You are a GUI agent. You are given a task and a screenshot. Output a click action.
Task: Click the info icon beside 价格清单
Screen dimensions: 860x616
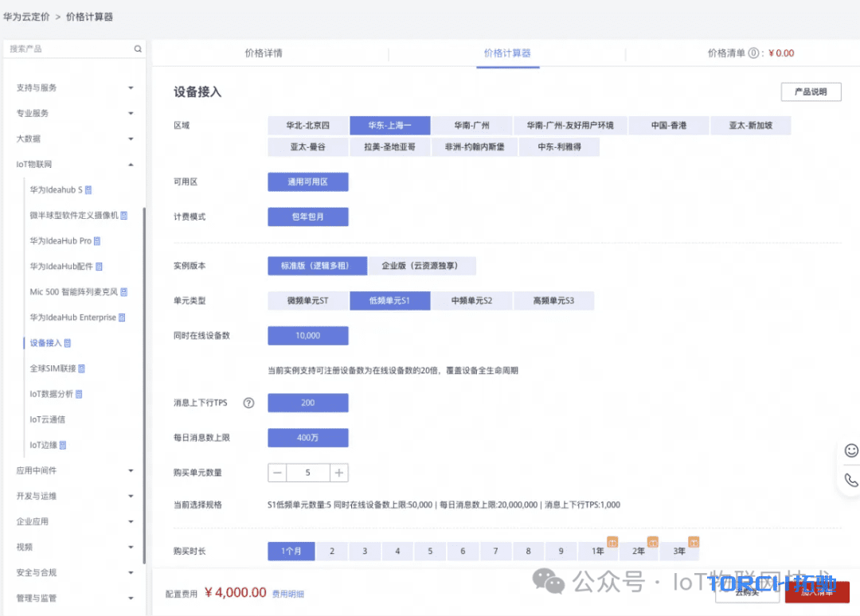pyautogui.click(x=753, y=53)
